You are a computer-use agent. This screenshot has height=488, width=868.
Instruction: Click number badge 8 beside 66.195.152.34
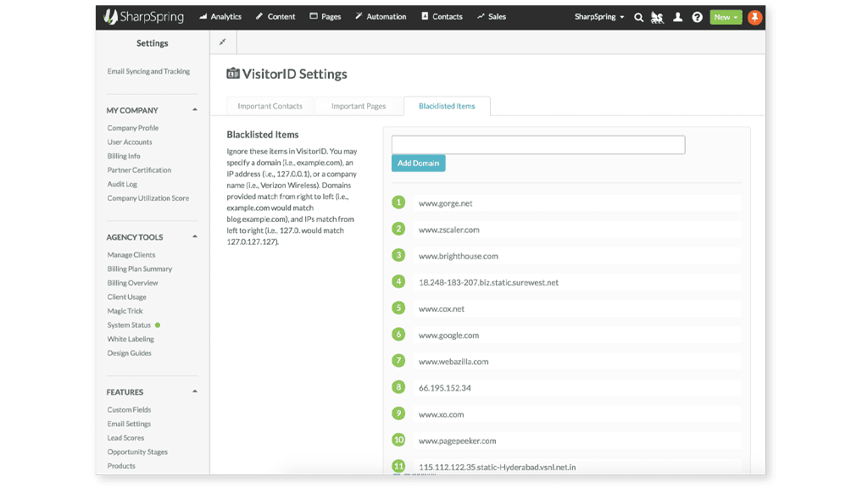(398, 386)
